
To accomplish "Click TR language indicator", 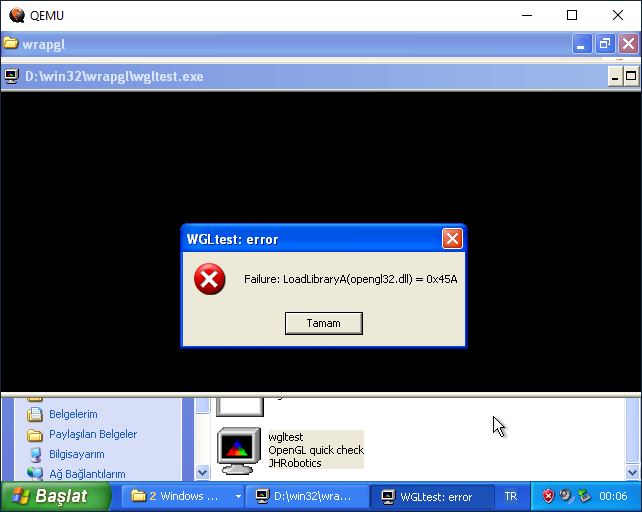I will [x=511, y=496].
